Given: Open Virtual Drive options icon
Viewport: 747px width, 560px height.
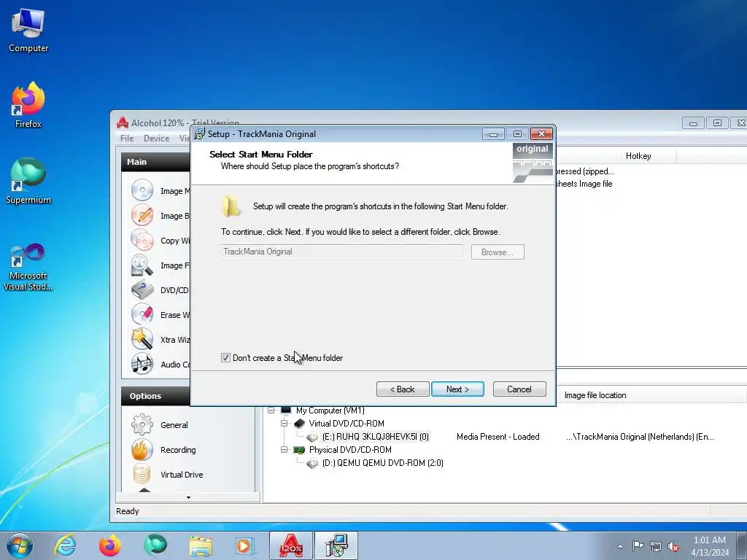Looking at the screenshot, I should tap(142, 474).
